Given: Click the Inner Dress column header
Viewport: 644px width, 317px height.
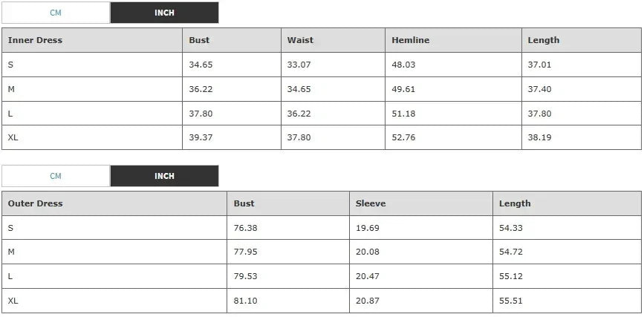Looking at the screenshot, I should pos(35,40).
